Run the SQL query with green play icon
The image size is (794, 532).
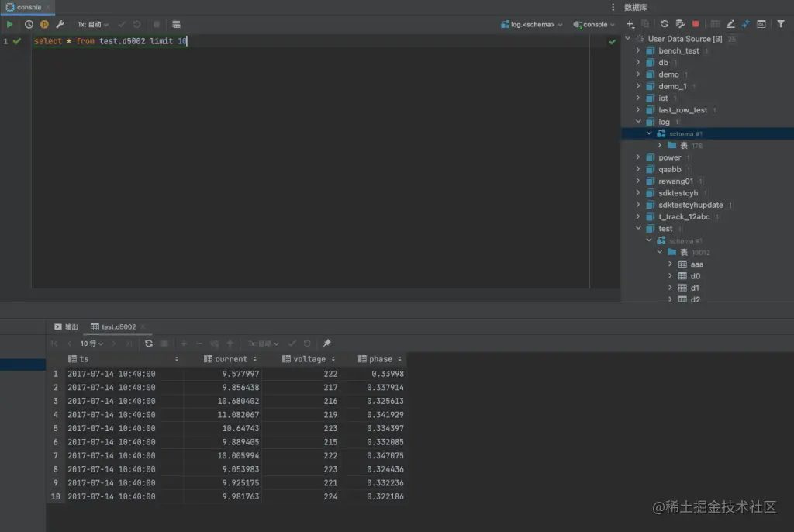pos(10,24)
